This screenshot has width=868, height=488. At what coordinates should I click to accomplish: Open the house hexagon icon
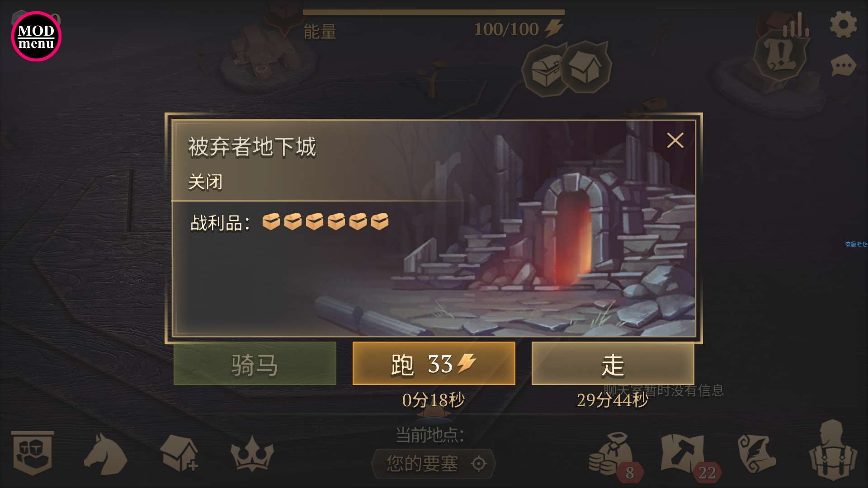coord(586,67)
